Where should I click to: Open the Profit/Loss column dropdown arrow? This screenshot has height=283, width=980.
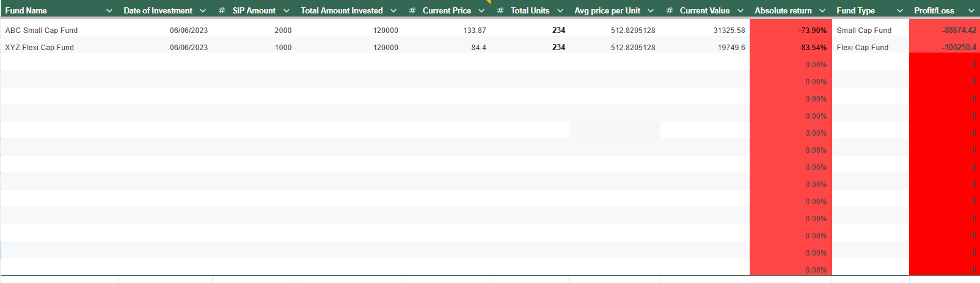[971, 10]
